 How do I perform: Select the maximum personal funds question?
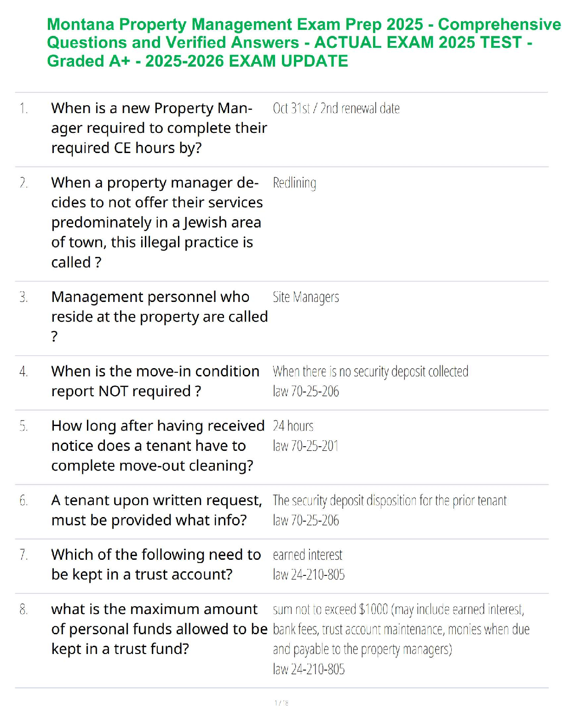coord(159,629)
